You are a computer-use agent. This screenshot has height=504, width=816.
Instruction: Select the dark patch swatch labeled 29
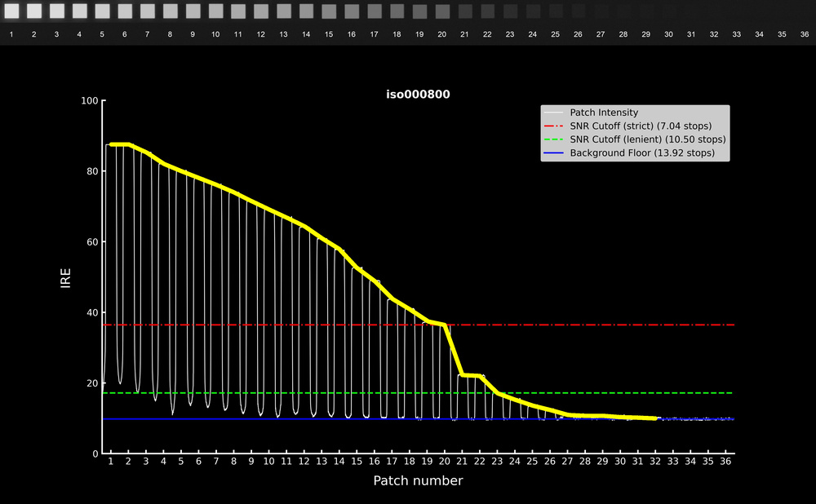[645, 11]
